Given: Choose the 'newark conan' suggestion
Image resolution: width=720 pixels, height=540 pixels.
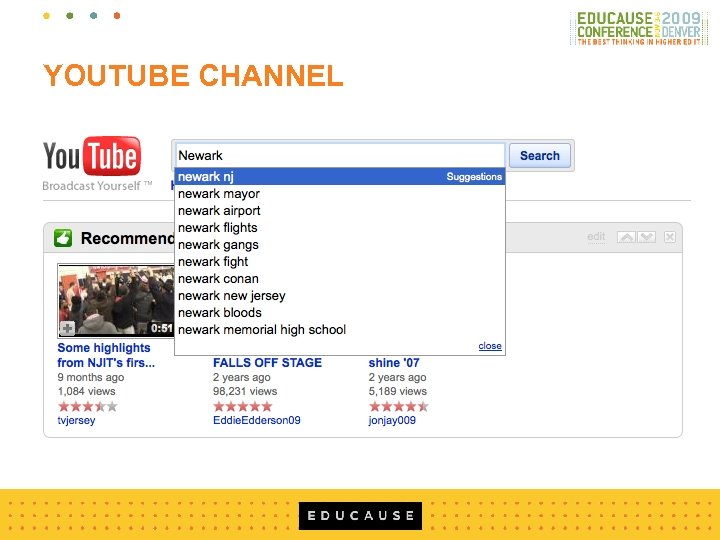Looking at the screenshot, I should 340,279.
